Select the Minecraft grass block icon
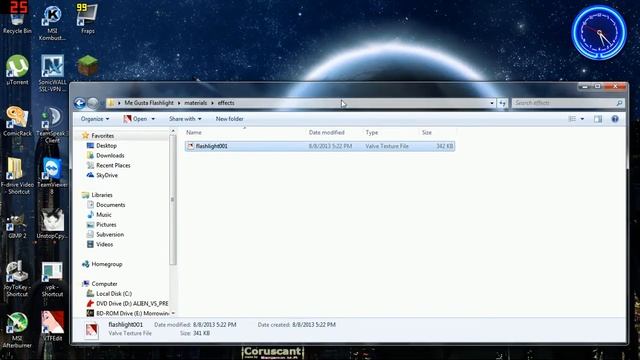This screenshot has width=640, height=360. pos(87,66)
